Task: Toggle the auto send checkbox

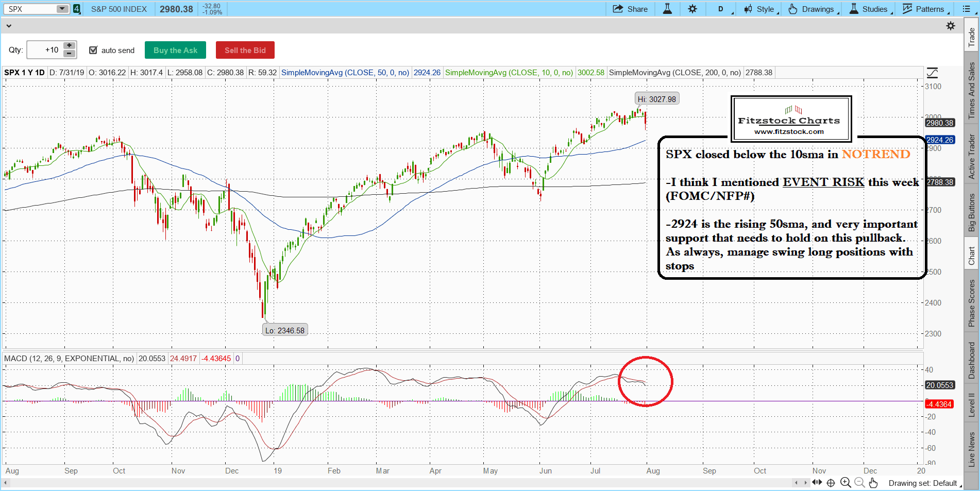Action: (93, 50)
